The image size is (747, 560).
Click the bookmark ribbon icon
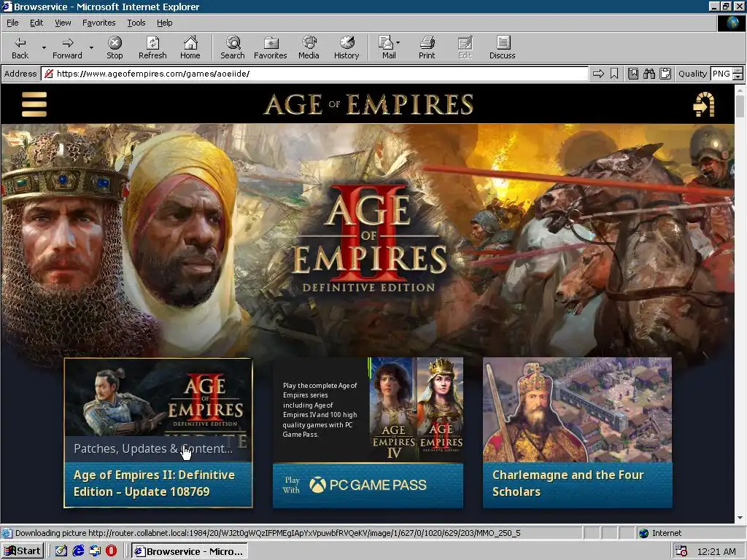(614, 74)
